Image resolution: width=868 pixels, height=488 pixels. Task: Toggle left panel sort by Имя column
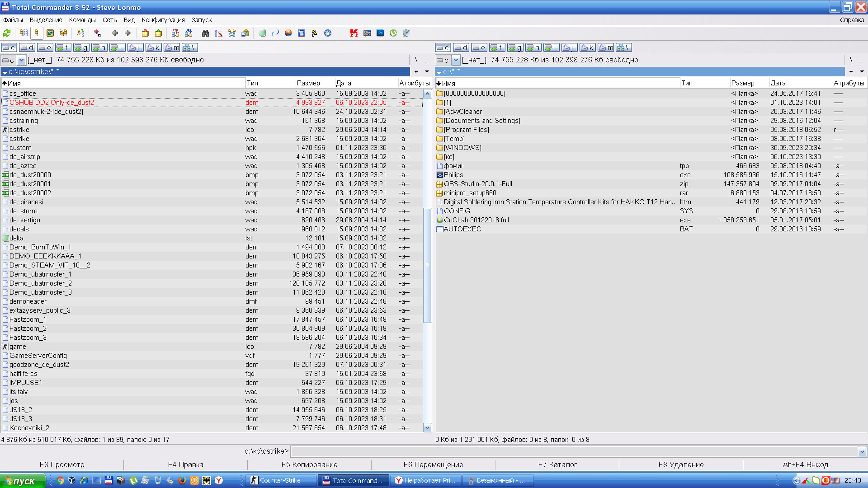(x=123, y=83)
